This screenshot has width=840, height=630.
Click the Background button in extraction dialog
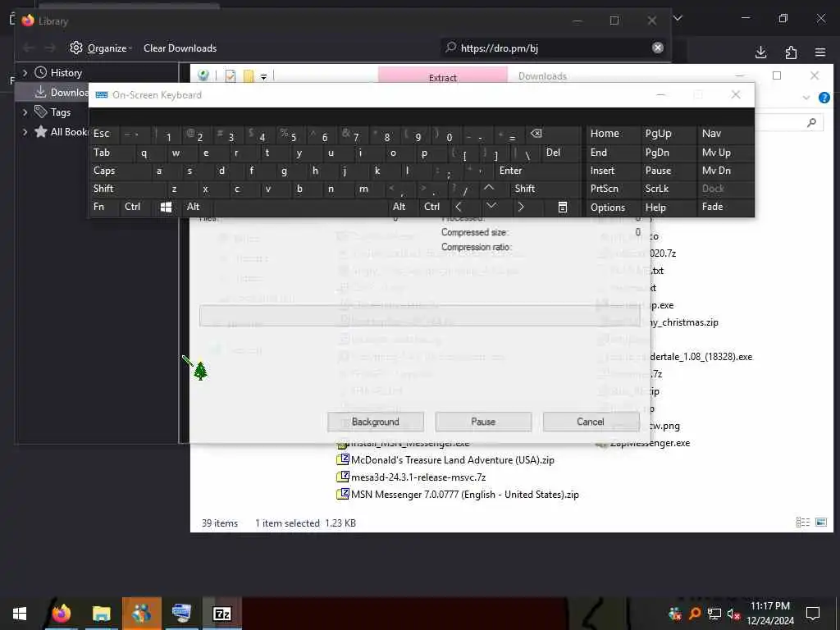click(x=376, y=422)
